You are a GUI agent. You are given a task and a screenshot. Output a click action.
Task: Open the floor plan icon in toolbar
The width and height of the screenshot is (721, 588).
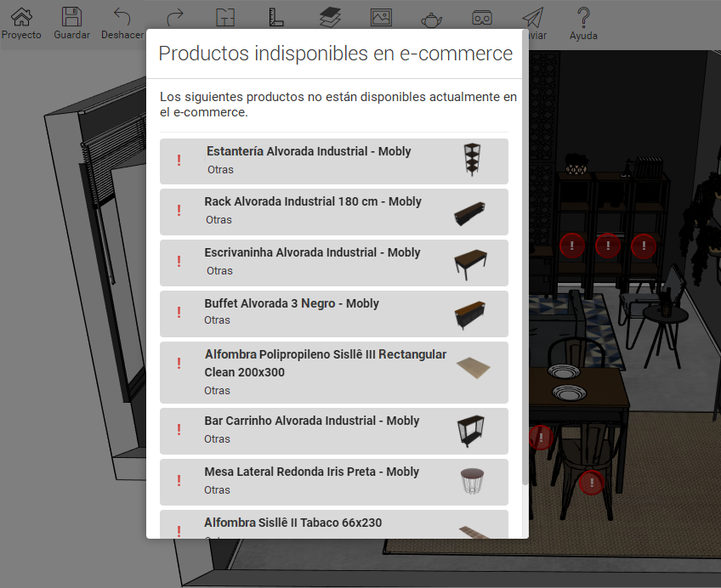point(225,18)
